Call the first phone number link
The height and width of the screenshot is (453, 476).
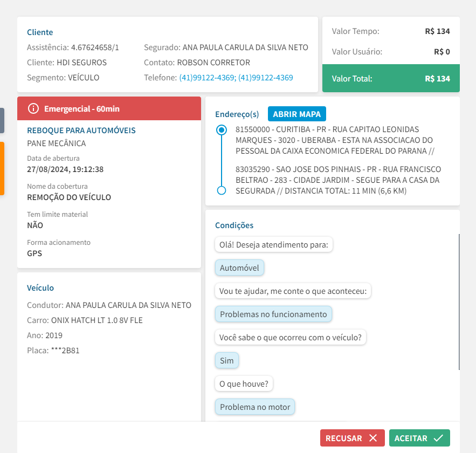point(206,78)
